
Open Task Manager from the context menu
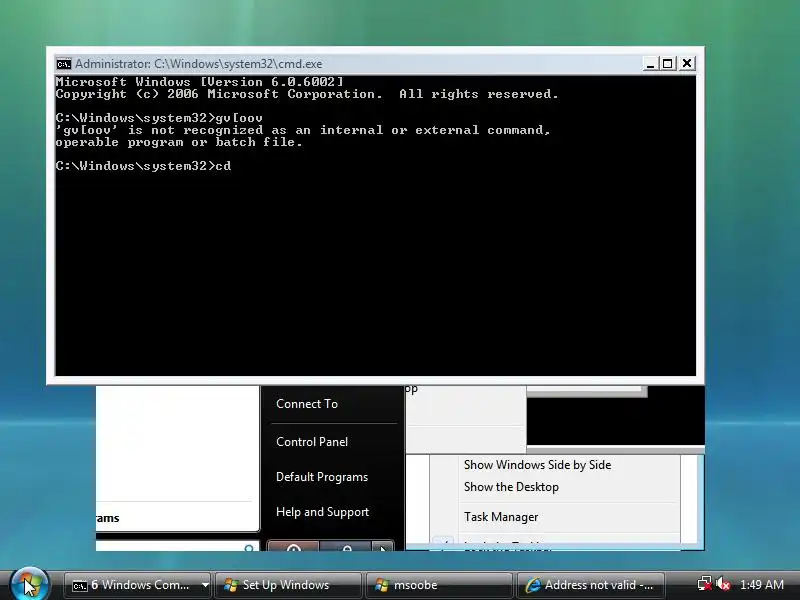(x=501, y=517)
